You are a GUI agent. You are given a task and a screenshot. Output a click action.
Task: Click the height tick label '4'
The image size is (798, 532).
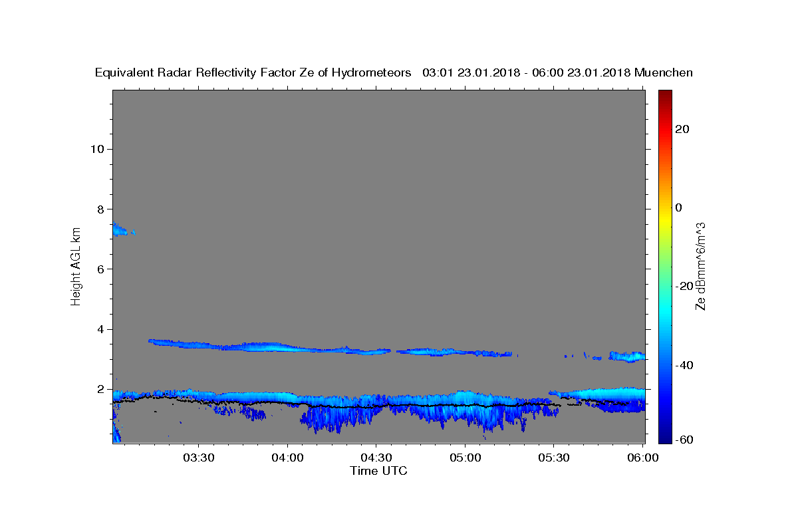coord(101,329)
